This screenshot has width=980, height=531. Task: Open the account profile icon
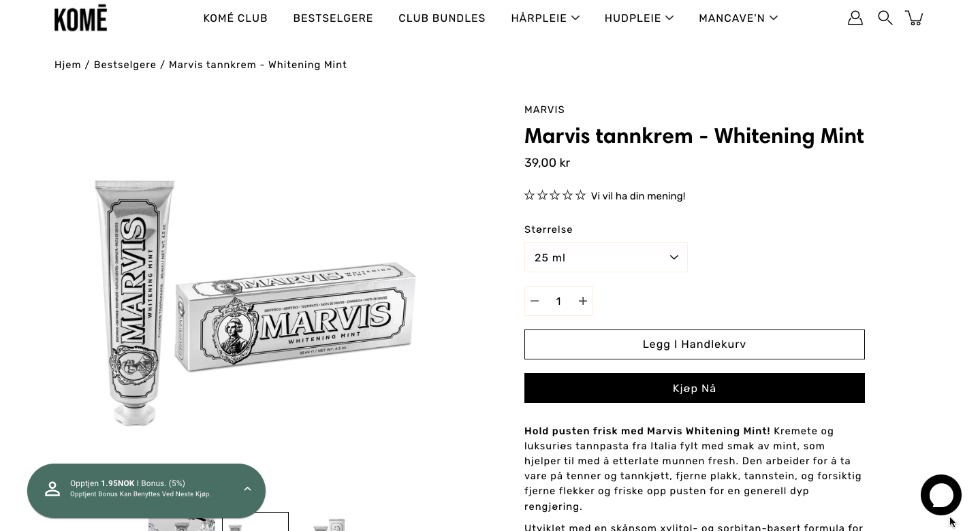[855, 18]
